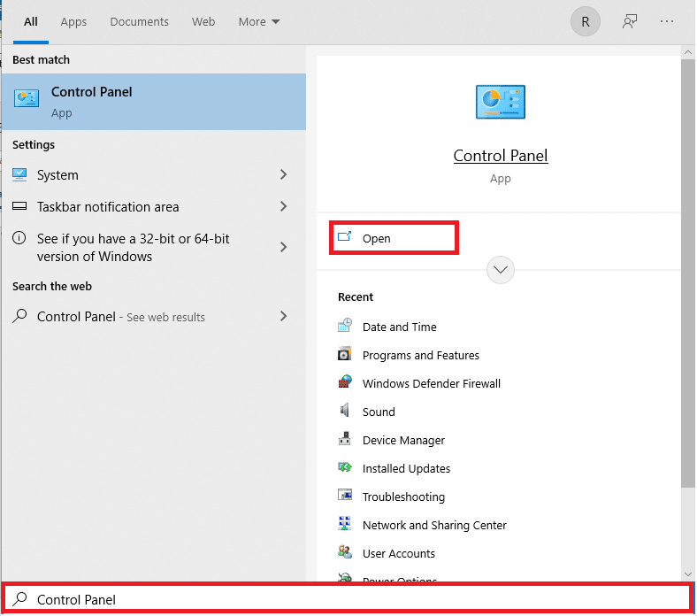Open the Troubleshooting icon in Recent
This screenshot has height=616, width=697.
345,497
